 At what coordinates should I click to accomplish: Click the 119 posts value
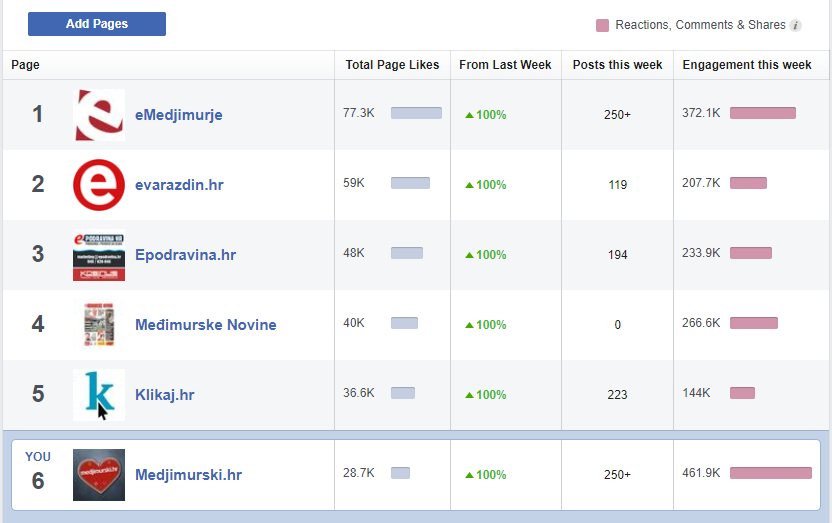[617, 185]
